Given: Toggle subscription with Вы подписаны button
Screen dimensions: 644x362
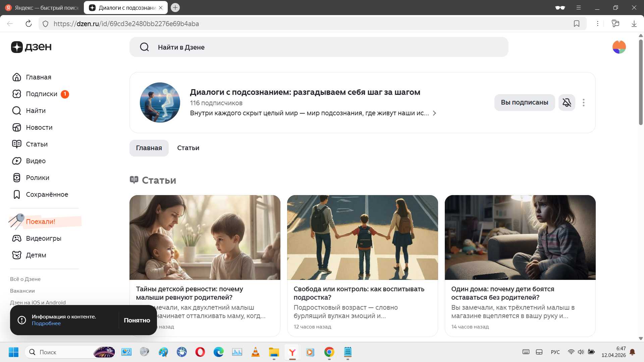Looking at the screenshot, I should pos(524,103).
